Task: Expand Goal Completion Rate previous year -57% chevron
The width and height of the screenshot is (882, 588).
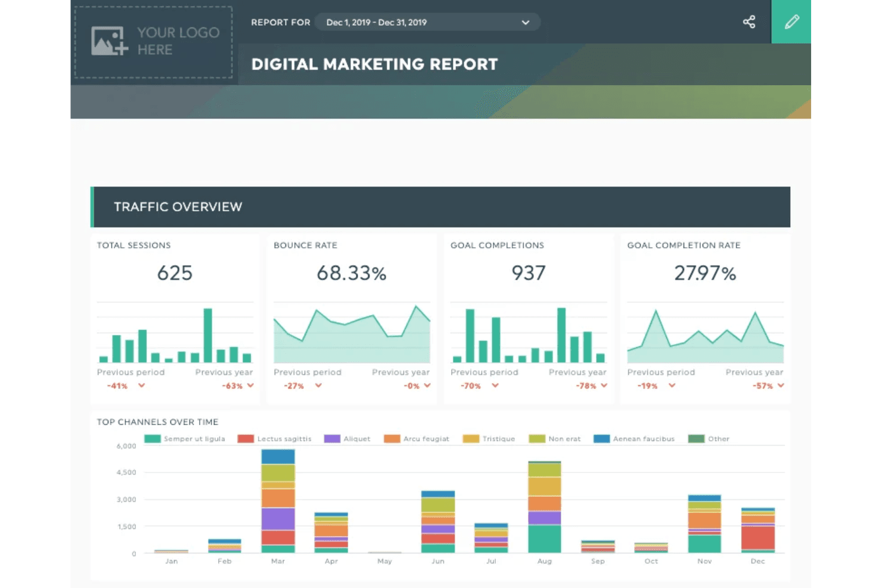Action: pyautogui.click(x=781, y=385)
